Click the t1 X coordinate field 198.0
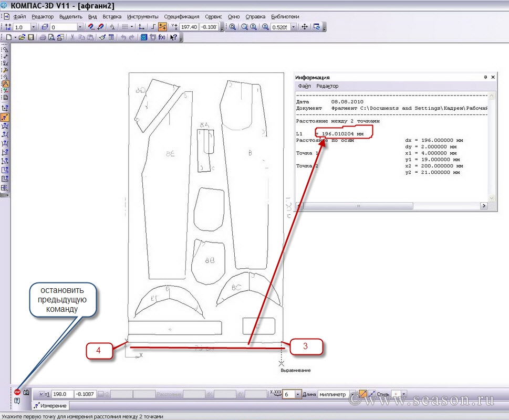Image resolution: width=509 pixels, height=420 pixels. [62, 394]
